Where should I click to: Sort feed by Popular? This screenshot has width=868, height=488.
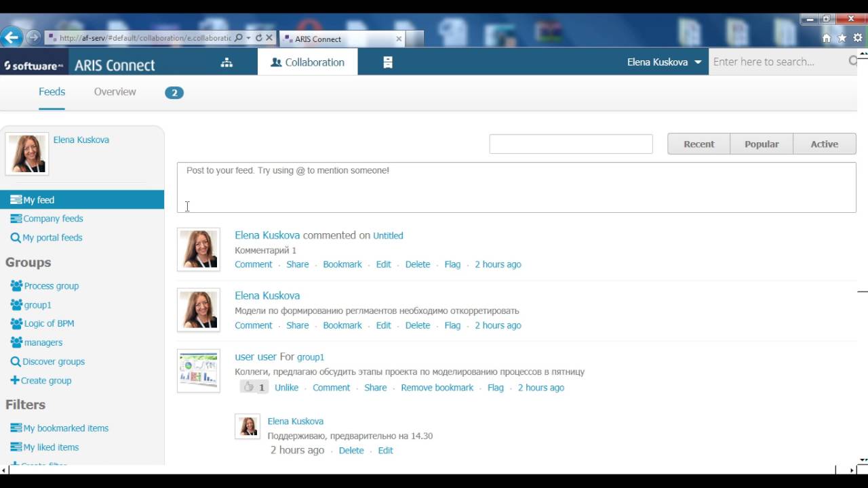click(762, 144)
